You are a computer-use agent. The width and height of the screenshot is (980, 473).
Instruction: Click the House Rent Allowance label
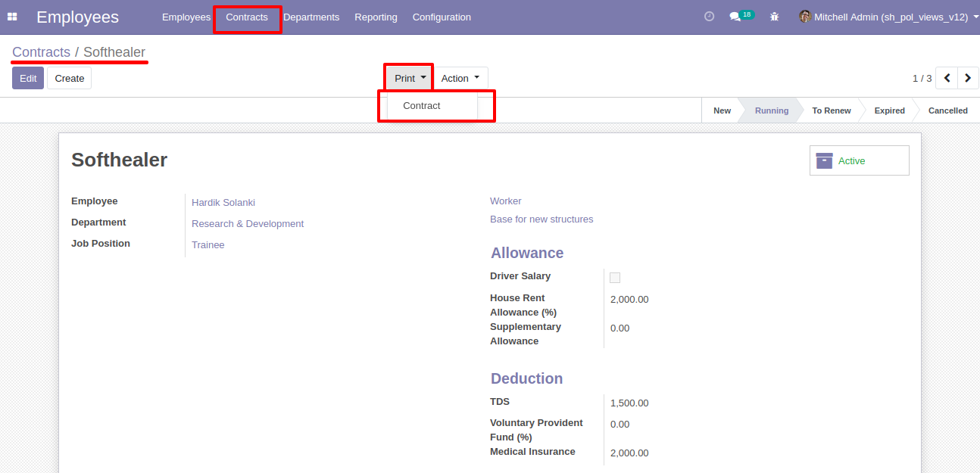coord(523,305)
